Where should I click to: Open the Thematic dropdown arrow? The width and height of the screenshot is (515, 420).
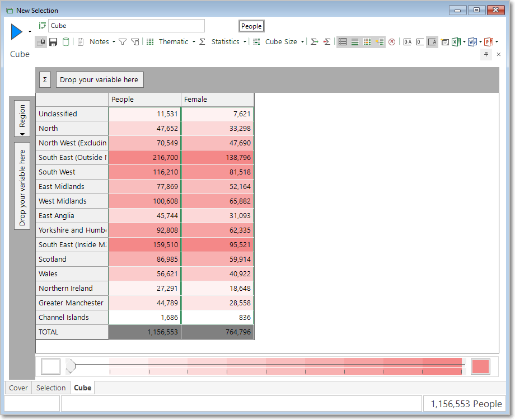coord(194,42)
